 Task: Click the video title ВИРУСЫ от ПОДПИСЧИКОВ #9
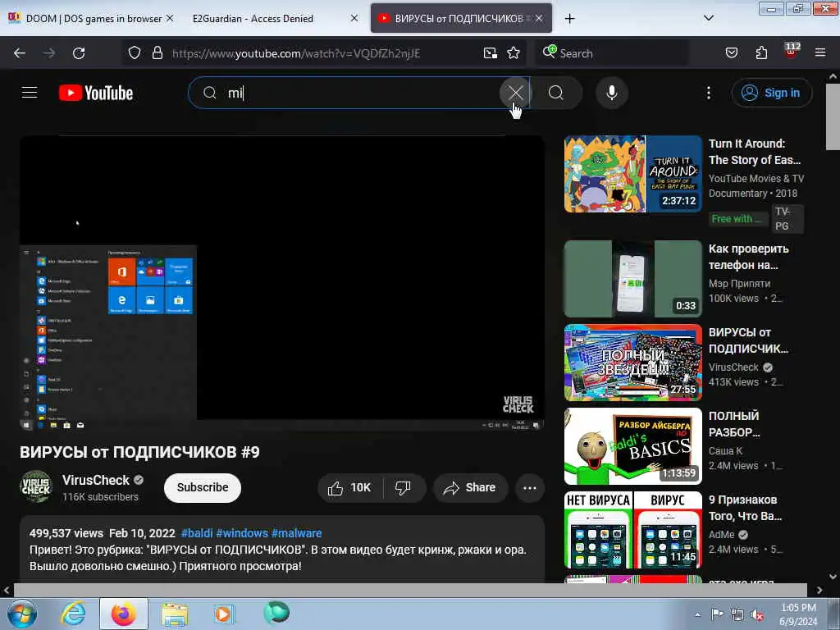tap(139, 452)
